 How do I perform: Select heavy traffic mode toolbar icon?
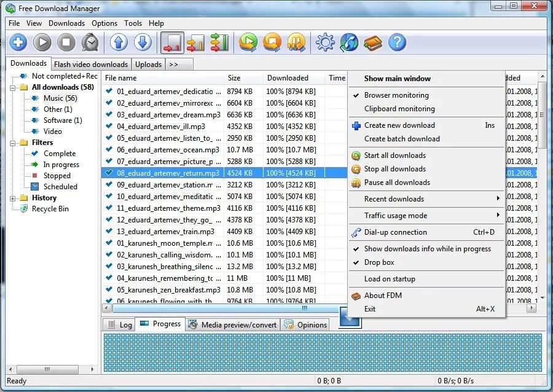click(220, 42)
